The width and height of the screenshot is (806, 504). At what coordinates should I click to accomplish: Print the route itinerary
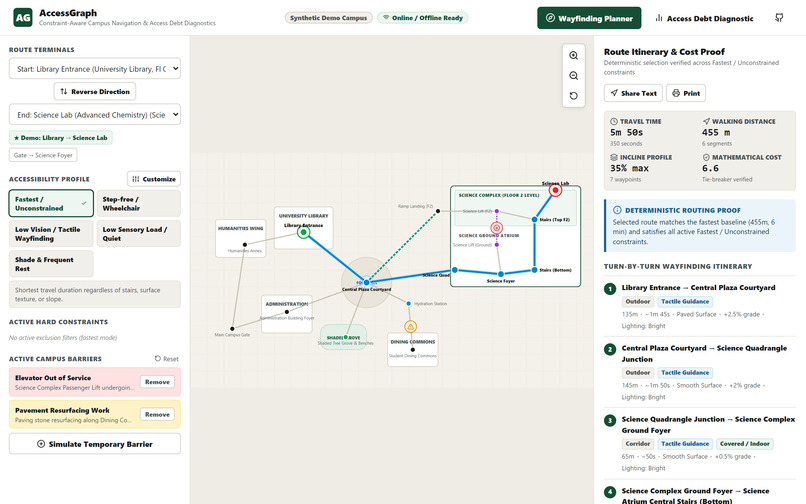[x=686, y=93]
